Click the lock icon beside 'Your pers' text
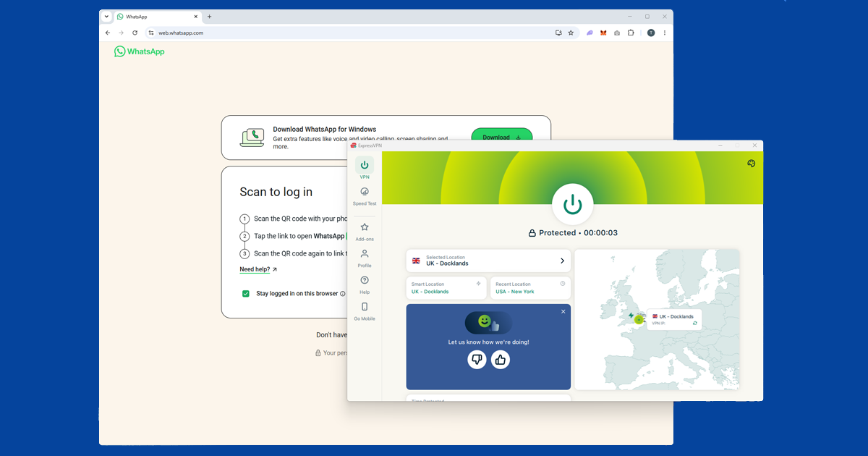Image resolution: width=868 pixels, height=456 pixels. 318,353
